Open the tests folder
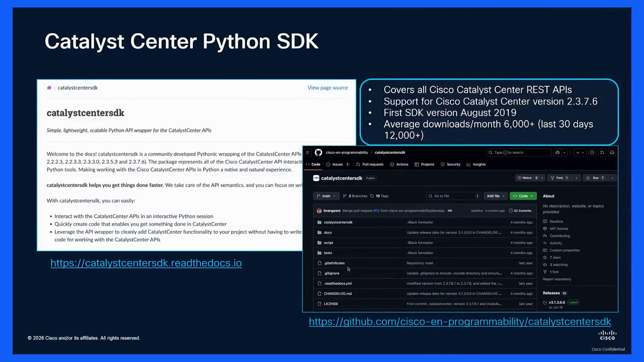 pyautogui.click(x=328, y=253)
